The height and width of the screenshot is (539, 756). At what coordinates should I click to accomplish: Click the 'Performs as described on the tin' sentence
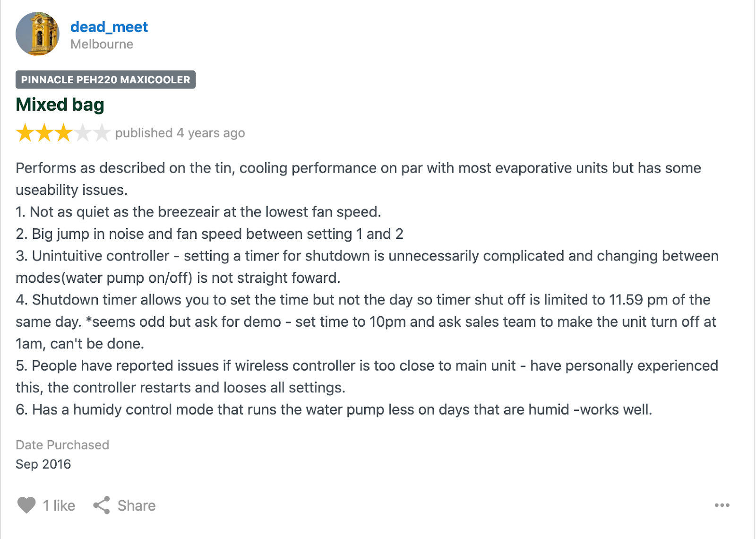coord(125,168)
